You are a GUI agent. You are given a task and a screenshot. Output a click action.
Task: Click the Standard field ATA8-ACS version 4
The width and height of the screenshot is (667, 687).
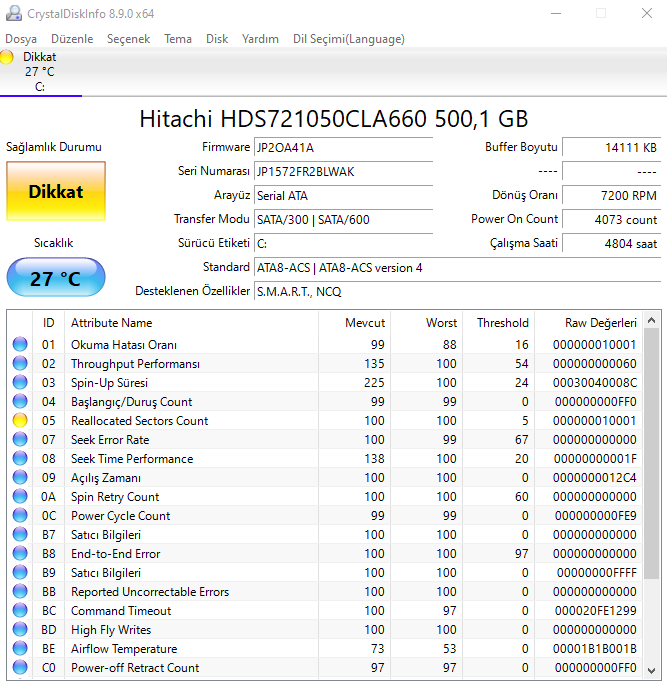point(457,268)
